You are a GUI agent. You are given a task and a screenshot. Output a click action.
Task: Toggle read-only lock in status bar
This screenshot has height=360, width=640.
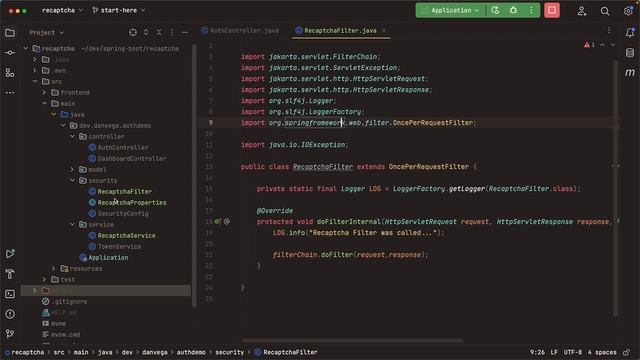pos(627,352)
